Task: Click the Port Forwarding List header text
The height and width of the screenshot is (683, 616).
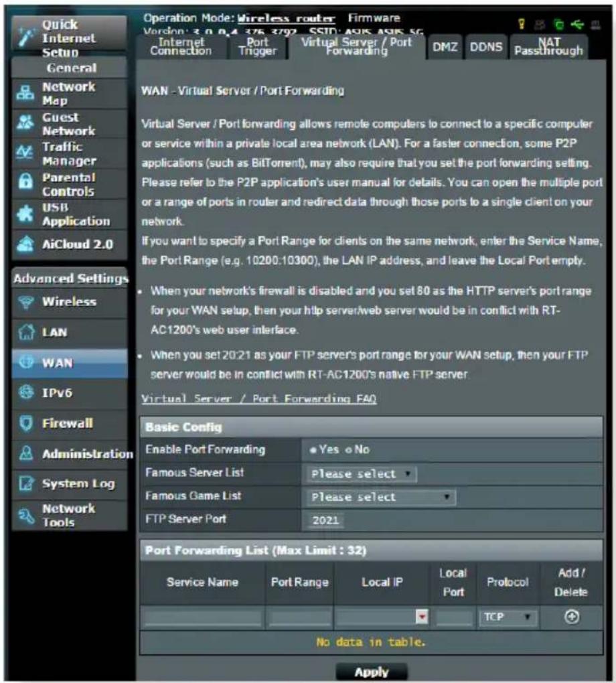Action: [256, 550]
